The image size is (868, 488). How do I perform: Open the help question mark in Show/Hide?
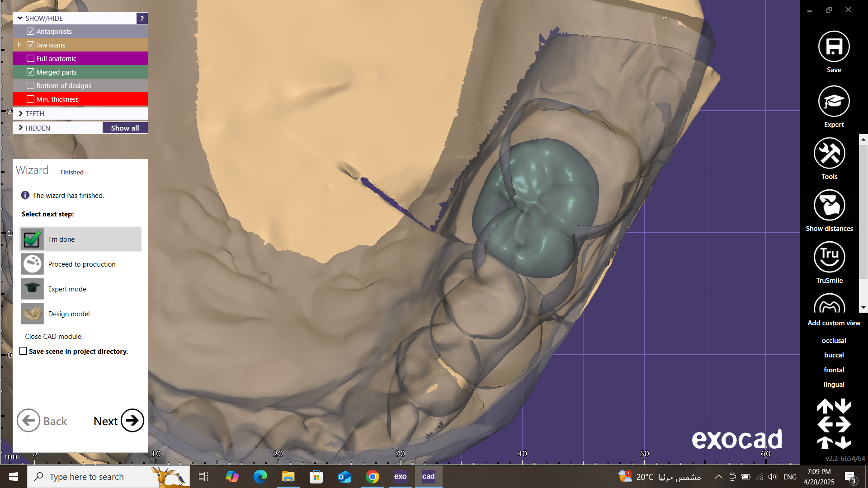(142, 19)
